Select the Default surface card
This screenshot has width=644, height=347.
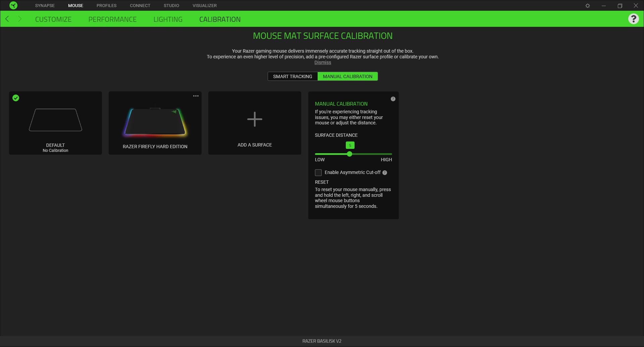click(x=55, y=123)
